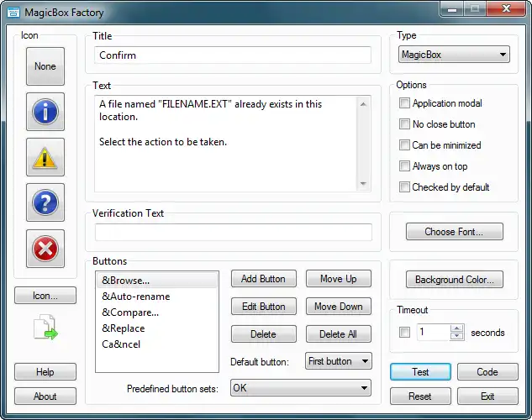This screenshot has height=420, width=532.
Task: Open Default button dropdown
Action: coord(338,361)
